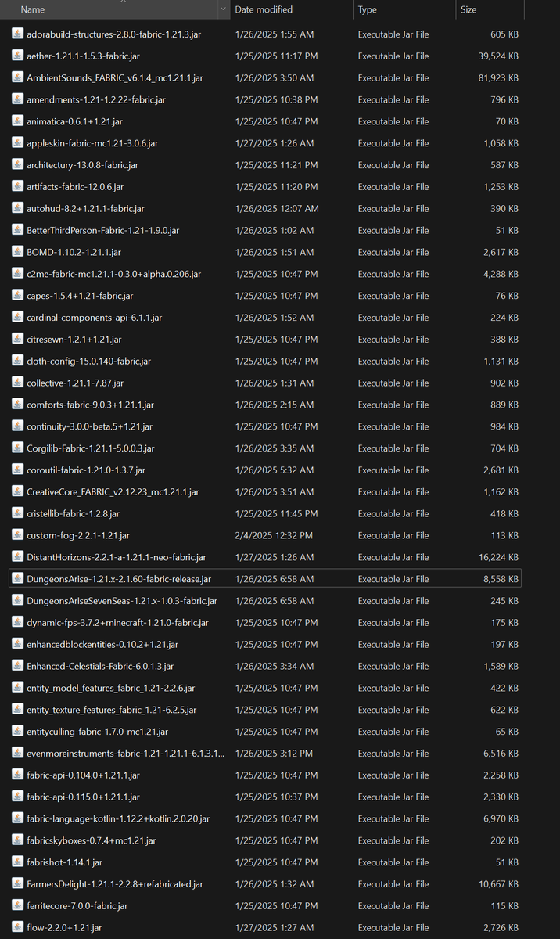Select file flow-2.2.0+1.21.jar
Image resolution: width=560 pixels, height=939 pixels.
click(64, 928)
